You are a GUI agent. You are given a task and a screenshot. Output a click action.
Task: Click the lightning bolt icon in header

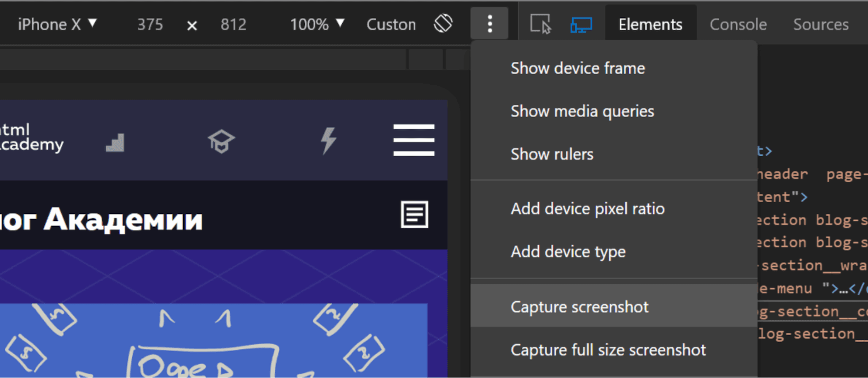click(329, 141)
